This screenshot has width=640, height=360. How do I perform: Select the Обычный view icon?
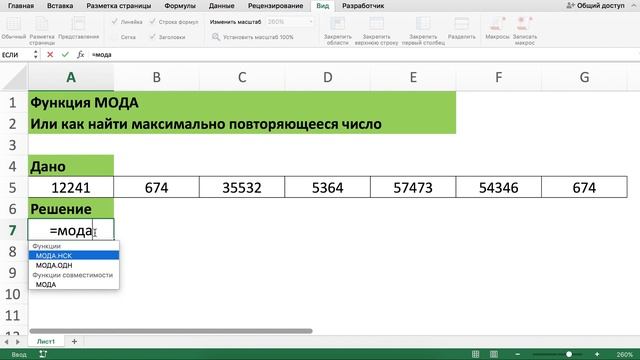(13, 24)
